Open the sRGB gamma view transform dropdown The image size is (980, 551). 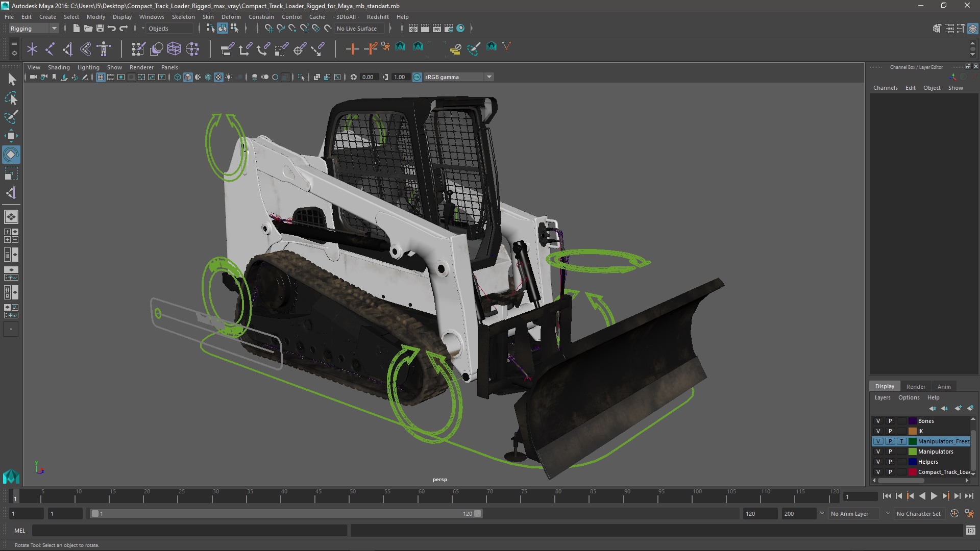(x=458, y=77)
